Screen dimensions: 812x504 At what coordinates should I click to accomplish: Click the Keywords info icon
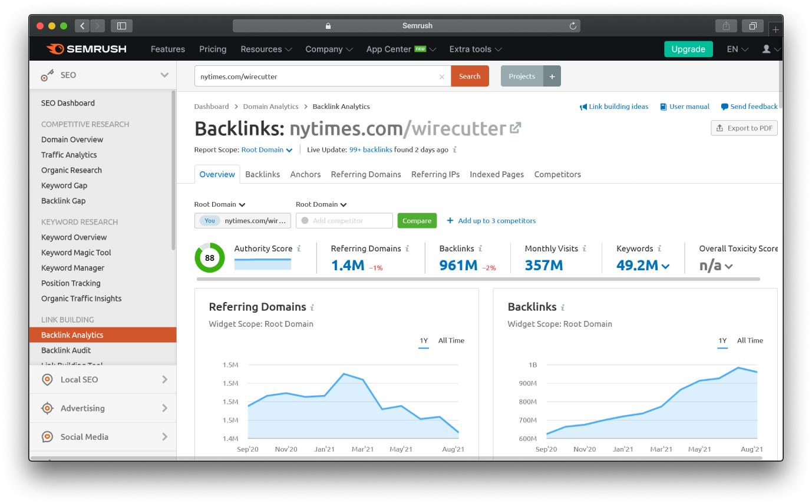point(659,248)
